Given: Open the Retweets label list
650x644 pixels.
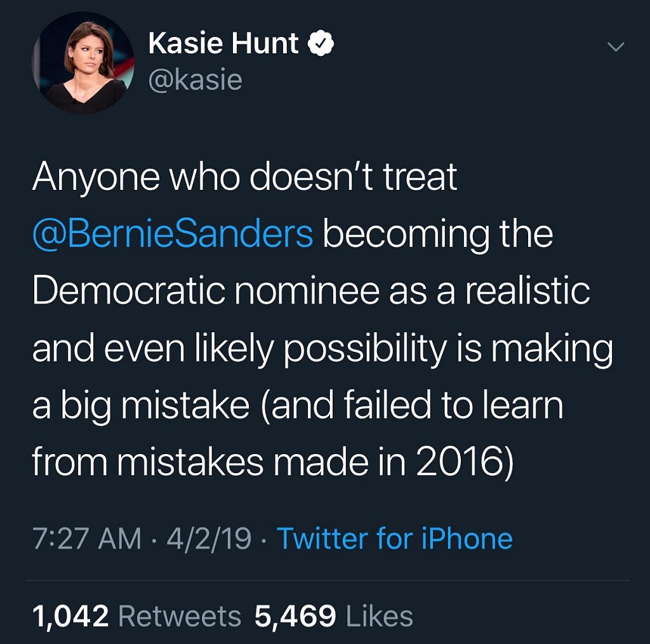Looking at the screenshot, I should (180, 616).
